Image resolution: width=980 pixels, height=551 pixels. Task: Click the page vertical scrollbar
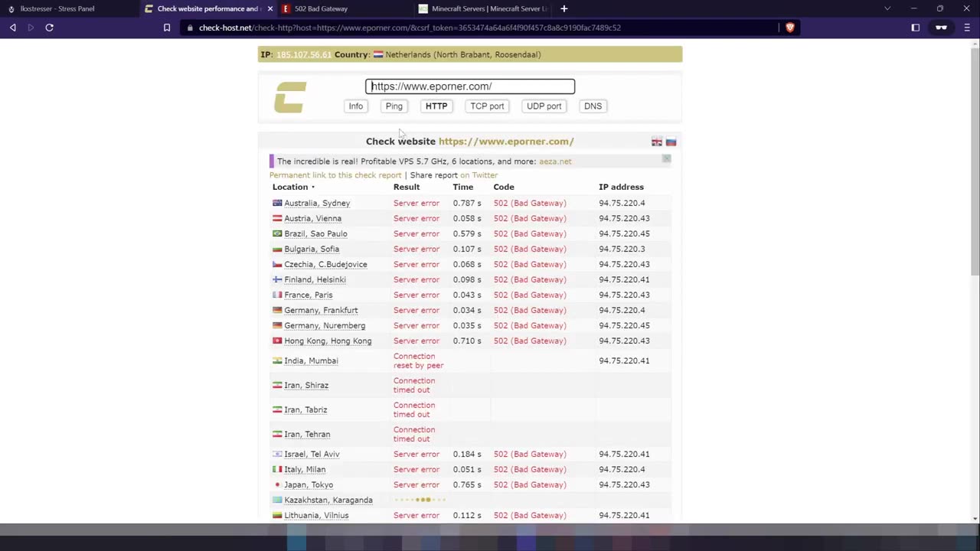click(x=975, y=161)
